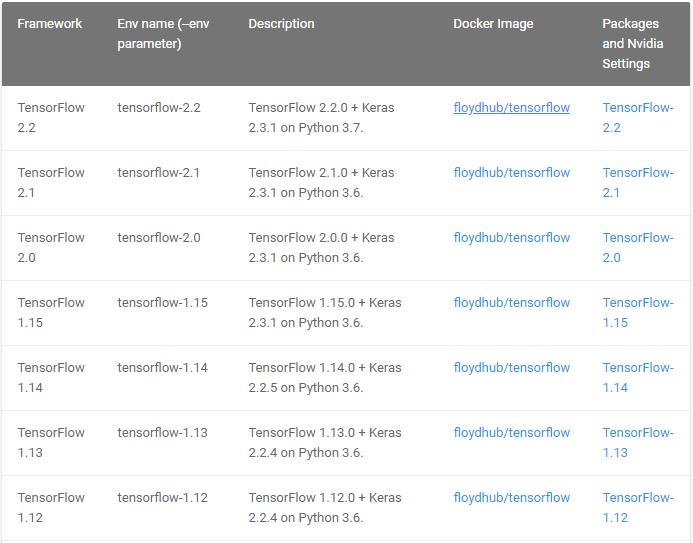Image resolution: width=693 pixels, height=543 pixels.
Task: Click the TensorFlow 1.14.0 + Keras description text
Action: [324, 377]
